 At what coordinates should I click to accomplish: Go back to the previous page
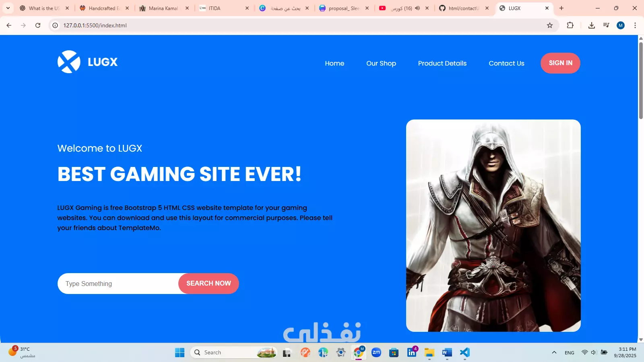pyautogui.click(x=9, y=25)
